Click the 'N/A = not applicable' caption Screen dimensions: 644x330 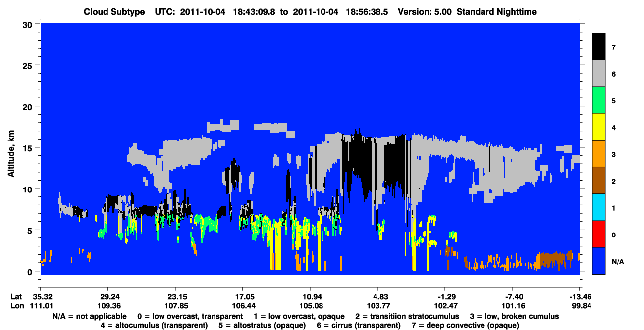[x=89, y=316]
